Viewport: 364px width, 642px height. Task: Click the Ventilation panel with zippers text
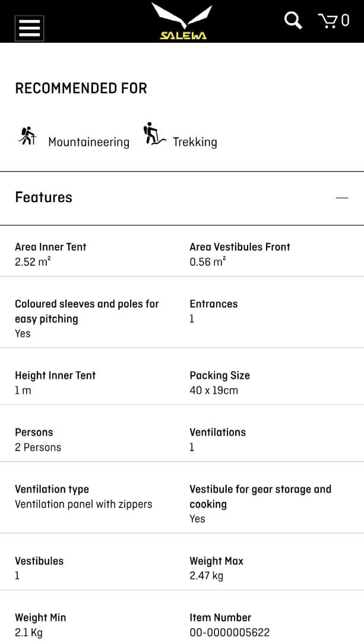coord(84,504)
